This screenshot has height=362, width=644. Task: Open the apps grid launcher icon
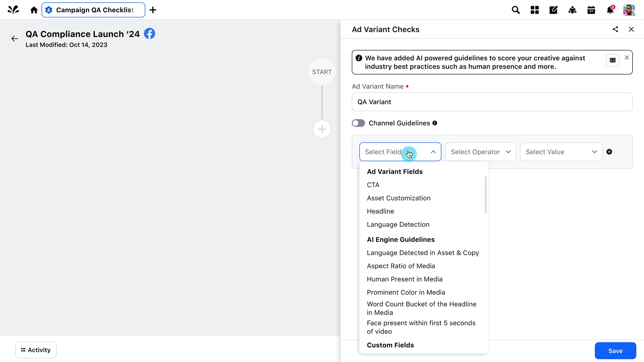tap(534, 10)
